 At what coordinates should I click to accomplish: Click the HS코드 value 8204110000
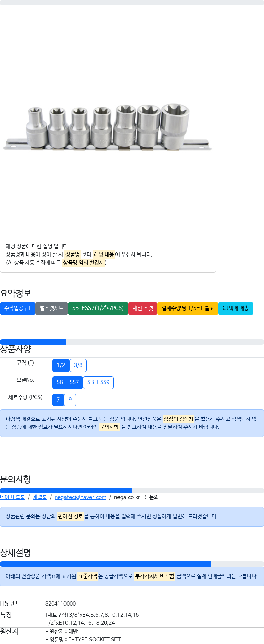tap(60, 603)
